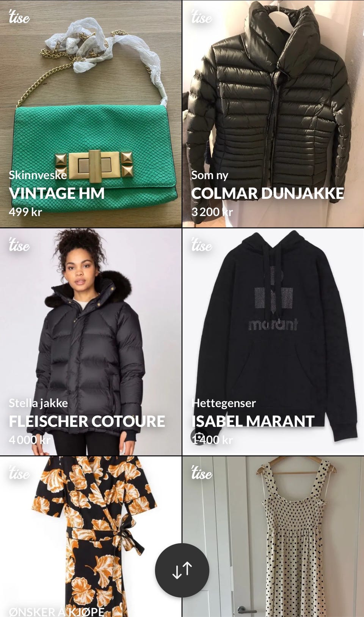This screenshot has height=617, width=364.
Task: Select the polka dot dress on hanger
Action: pos(273,537)
